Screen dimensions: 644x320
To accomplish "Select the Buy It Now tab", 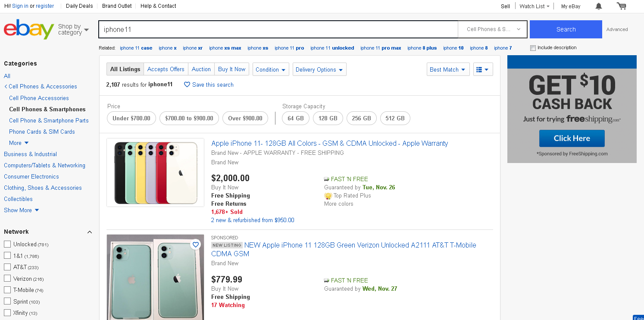I will pos(231,69).
